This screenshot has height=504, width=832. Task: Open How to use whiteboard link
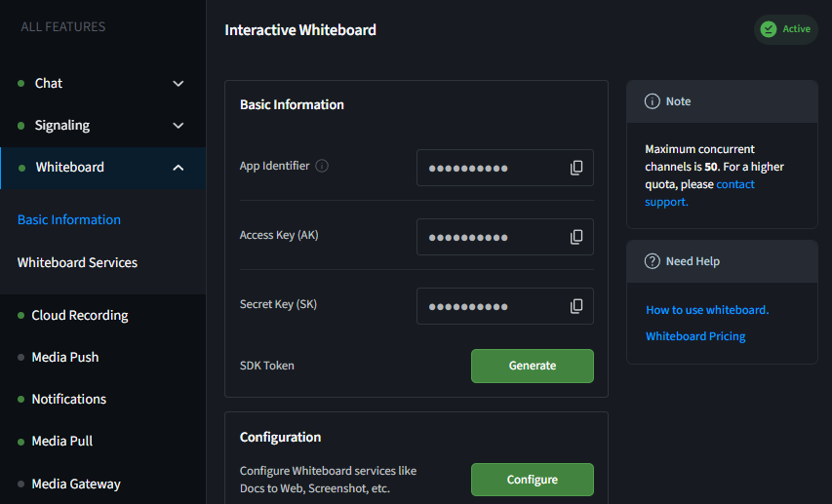pyautogui.click(x=707, y=310)
